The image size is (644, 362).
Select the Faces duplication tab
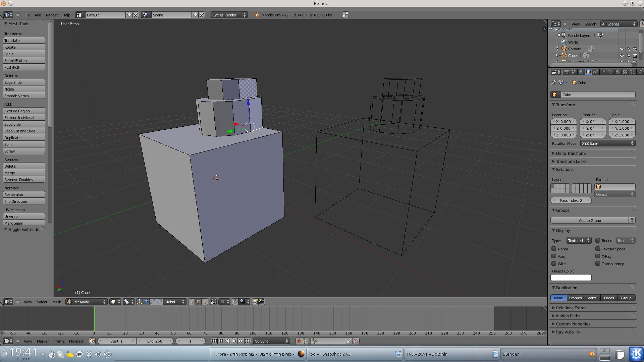click(x=609, y=298)
